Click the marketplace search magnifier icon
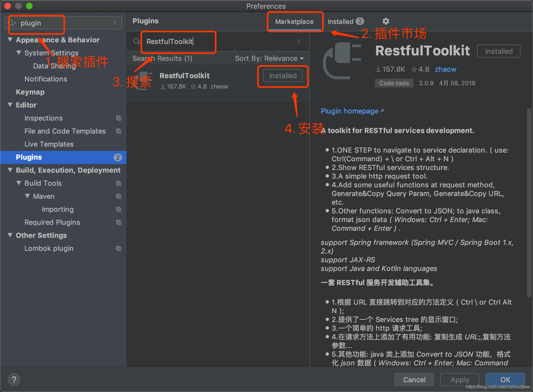Viewport: 533px width, 392px height. (x=137, y=41)
